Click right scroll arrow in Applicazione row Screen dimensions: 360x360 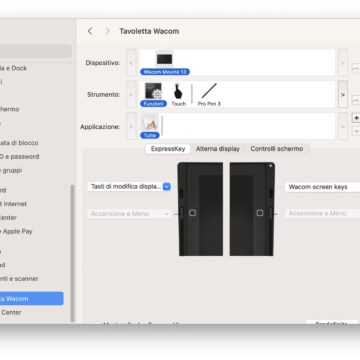[x=343, y=126]
